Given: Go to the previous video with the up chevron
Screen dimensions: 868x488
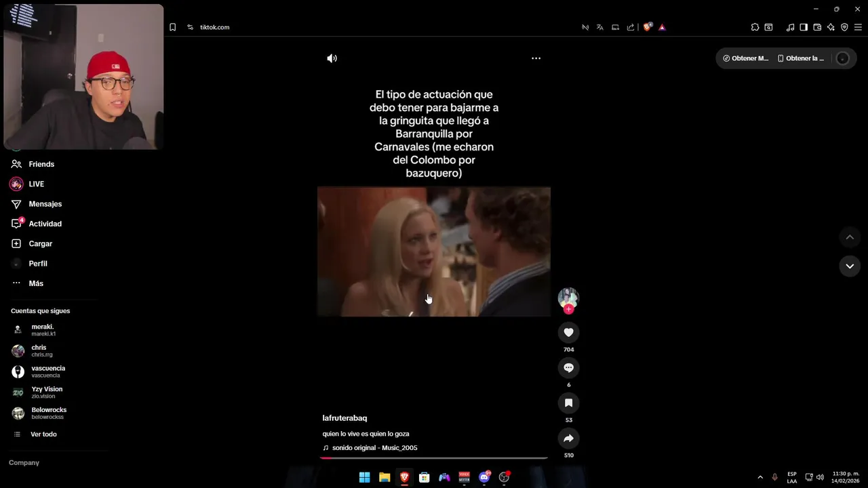Looking at the screenshot, I should point(850,237).
